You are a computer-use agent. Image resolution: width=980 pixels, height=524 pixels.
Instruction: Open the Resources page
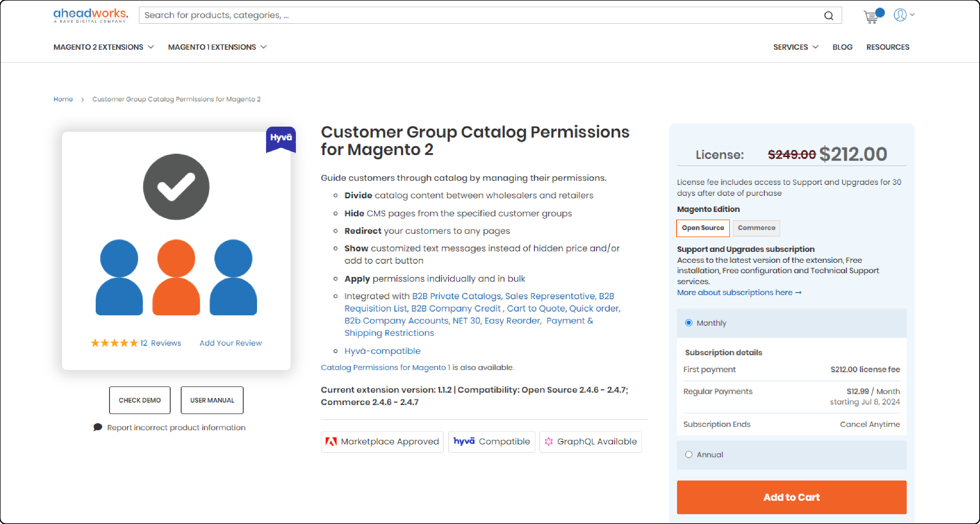point(888,47)
